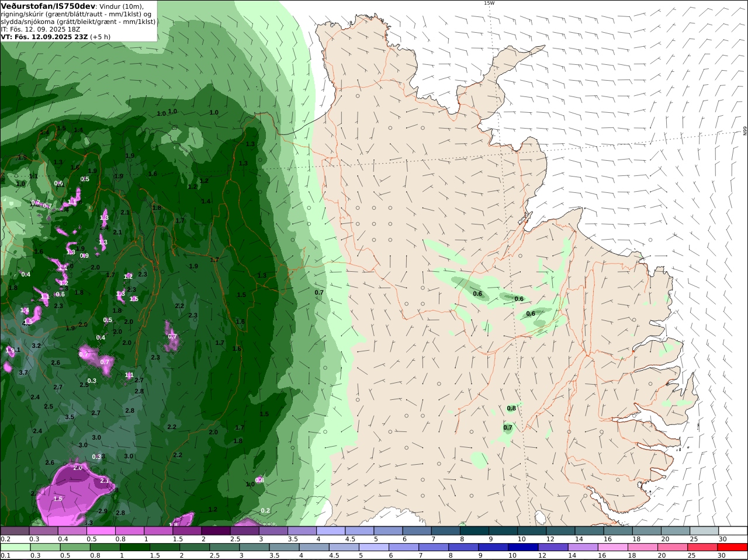
Task: Click the 0.1 label in the green legend
Action: [5, 555]
